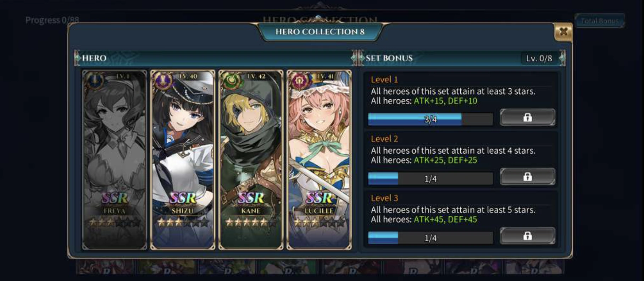Click the SSR badge on Kane's card
644x281 pixels.
click(x=251, y=198)
